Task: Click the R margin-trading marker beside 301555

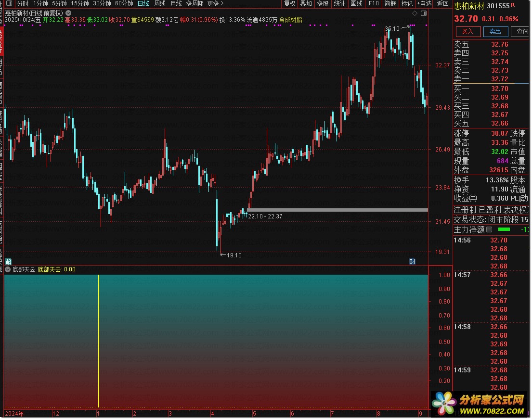Action: tap(513, 5)
